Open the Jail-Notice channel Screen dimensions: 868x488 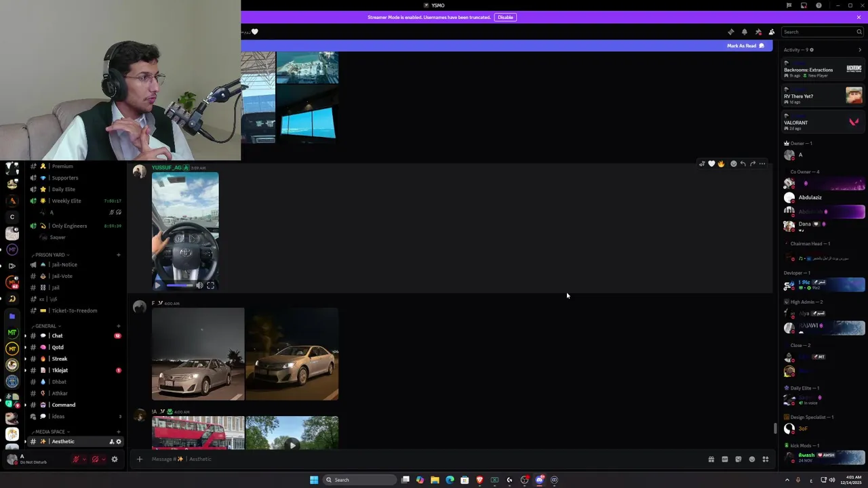75,264
